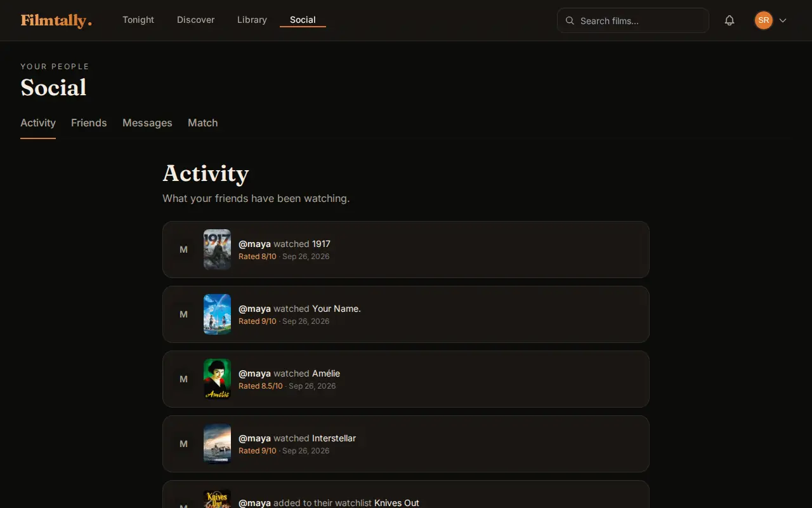The height and width of the screenshot is (508, 812).
Task: Click the 'Rated 8/10' text
Action: 258,257
